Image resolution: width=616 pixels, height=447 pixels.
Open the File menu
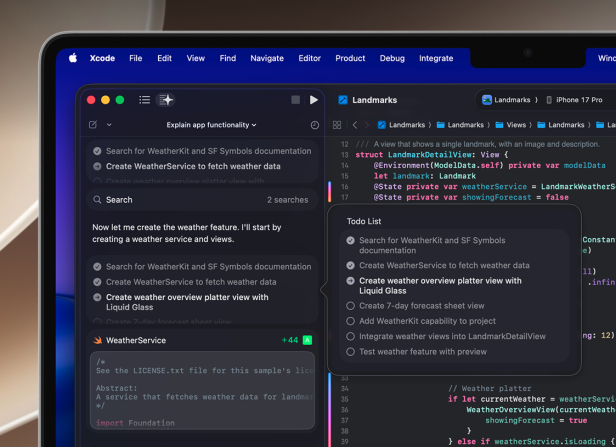(136, 58)
